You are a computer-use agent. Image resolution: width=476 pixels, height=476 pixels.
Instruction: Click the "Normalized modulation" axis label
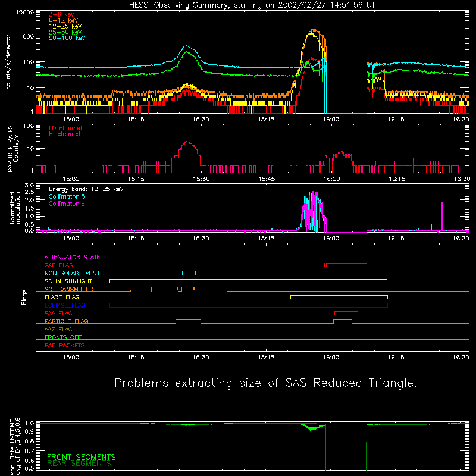(15, 208)
